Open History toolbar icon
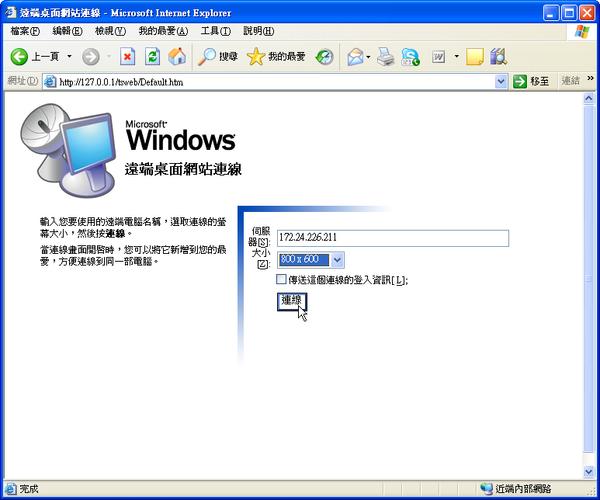 click(324, 57)
